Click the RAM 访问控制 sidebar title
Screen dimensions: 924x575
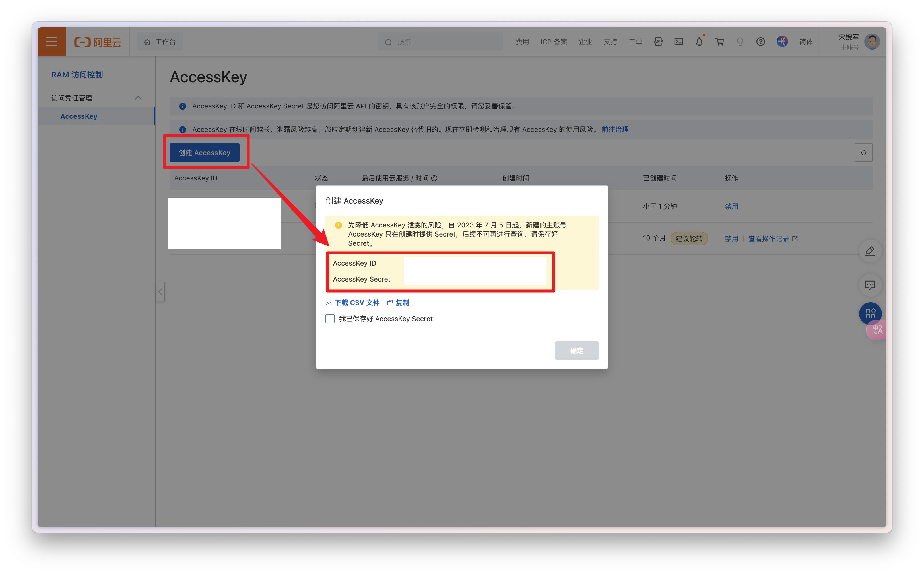(77, 75)
